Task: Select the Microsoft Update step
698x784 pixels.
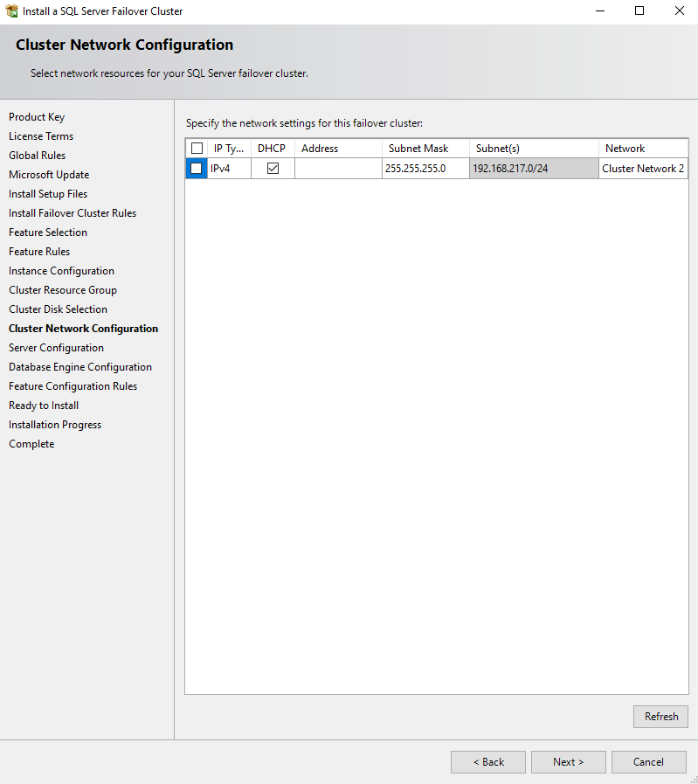Action: (49, 175)
